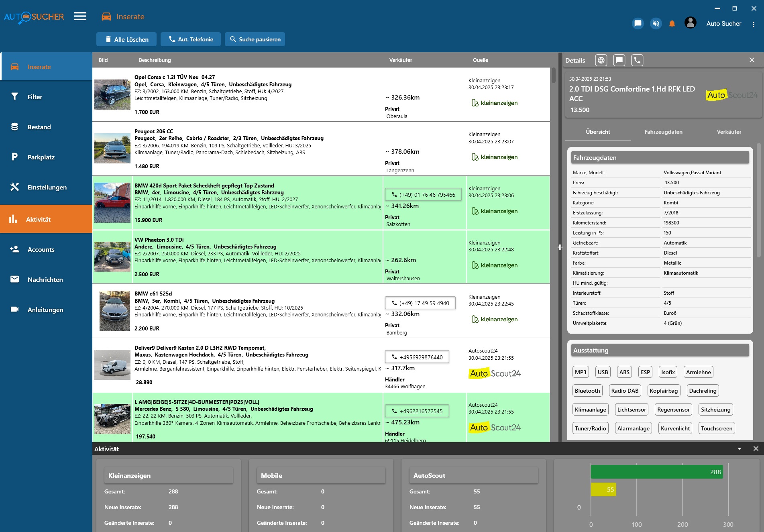Image resolution: width=764 pixels, height=532 pixels.
Task: Open the notification bell
Action: pyautogui.click(x=672, y=24)
